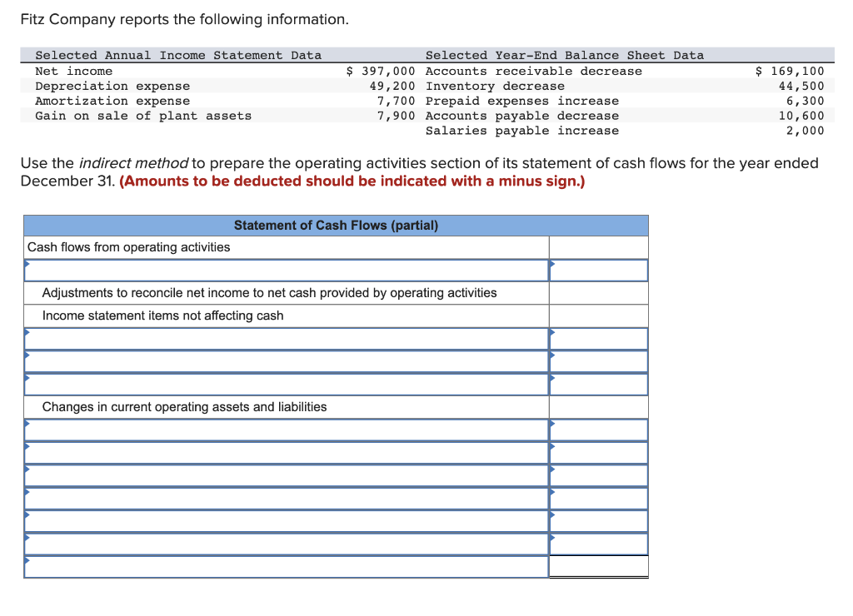
Task: Open the third dropdown in Income statement items section
Action: tap(283, 383)
